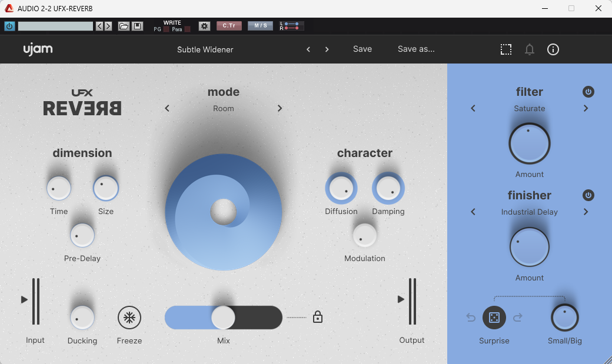Click the Modulation knob
Viewport: 612px width, 364px height.
pos(364,235)
